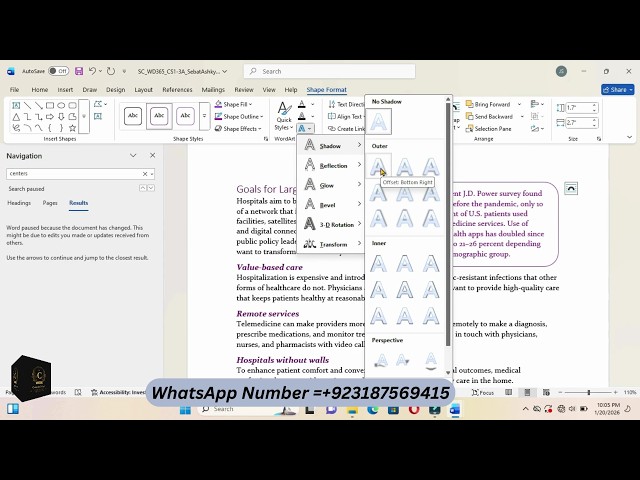Open WordArt Quick Styles
The width and height of the screenshot is (640, 480).
(284, 116)
